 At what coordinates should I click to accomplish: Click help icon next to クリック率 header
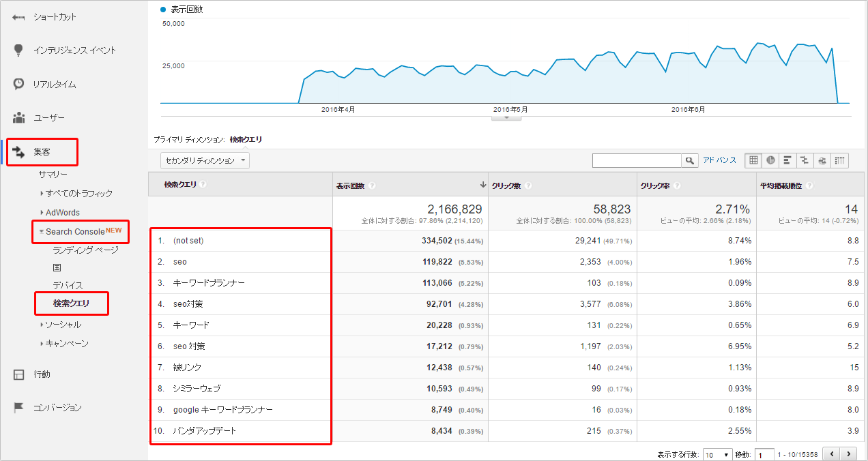(x=676, y=185)
